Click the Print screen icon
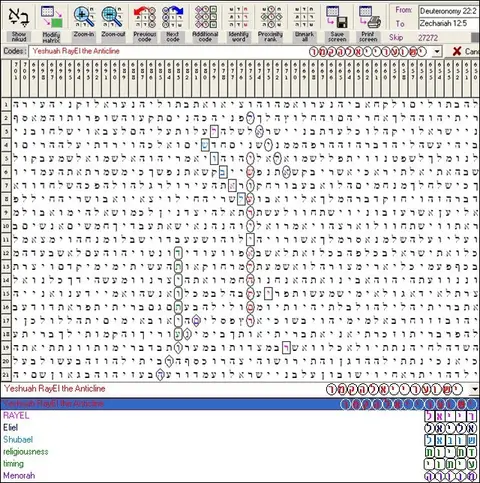Screen dimensions: 480x483 pyautogui.click(x=369, y=17)
